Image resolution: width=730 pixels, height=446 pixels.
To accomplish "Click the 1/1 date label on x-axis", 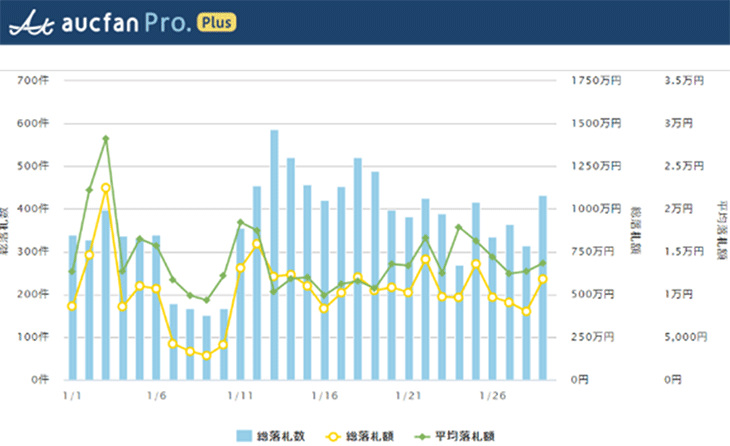I will click(x=72, y=396).
